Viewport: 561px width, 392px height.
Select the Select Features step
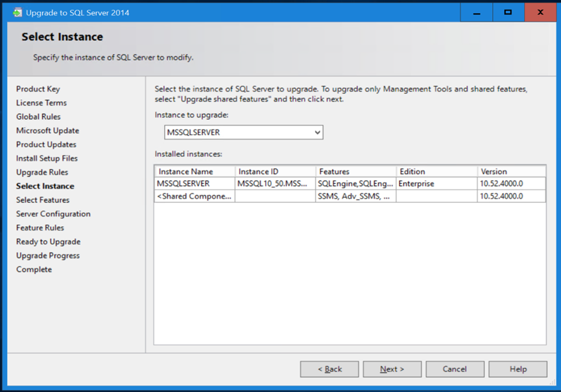point(43,200)
